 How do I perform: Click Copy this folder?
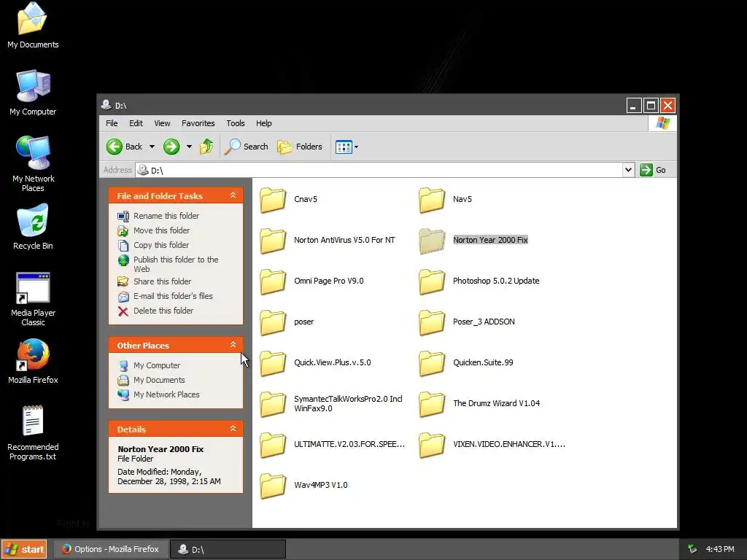point(161,245)
